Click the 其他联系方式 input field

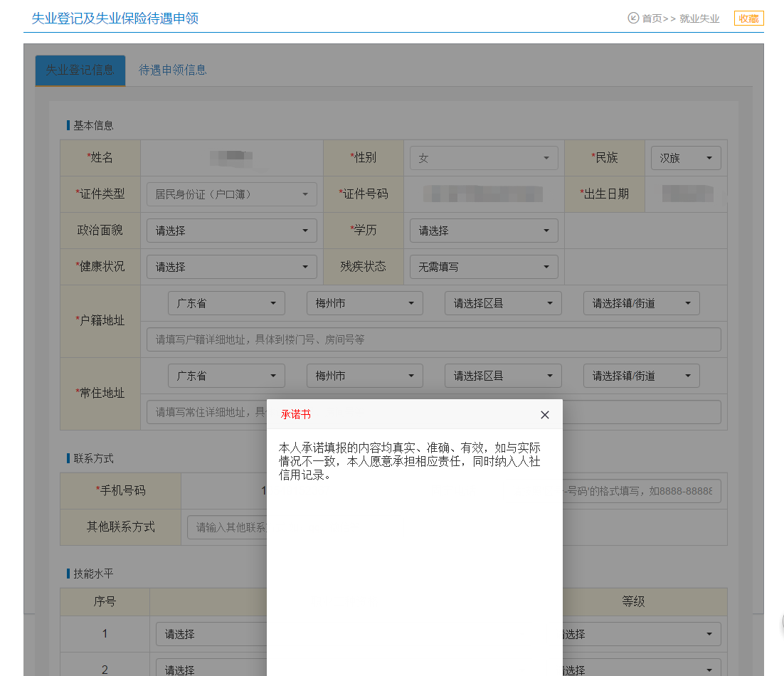coord(226,527)
